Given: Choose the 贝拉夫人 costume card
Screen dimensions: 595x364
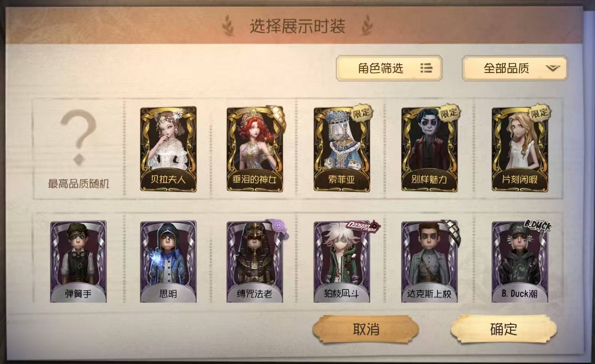Looking at the screenshot, I should 168,148.
